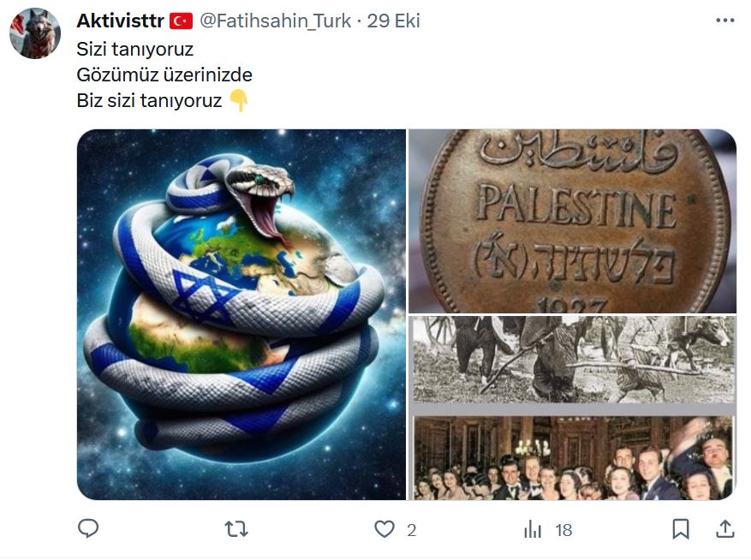Click the repost arrows icon
751x560 pixels.
coord(236,529)
